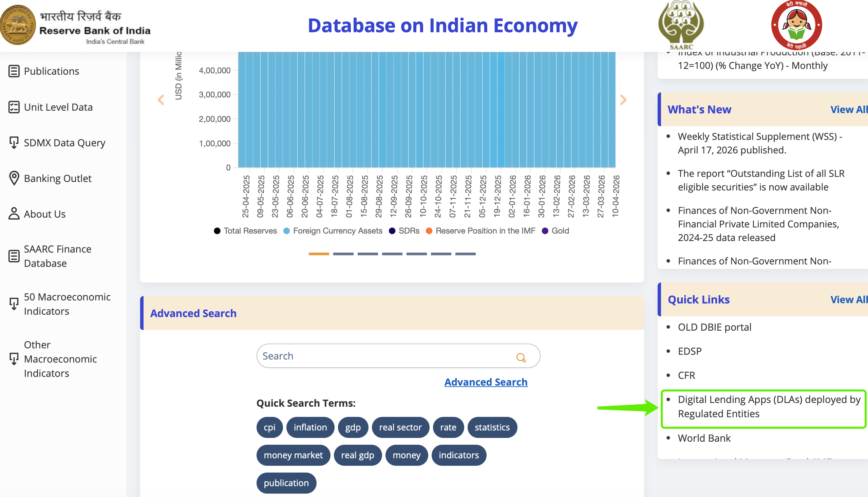Open SAARC Finance Database via its icon
This screenshot has width=868, height=497.
pyautogui.click(x=14, y=256)
